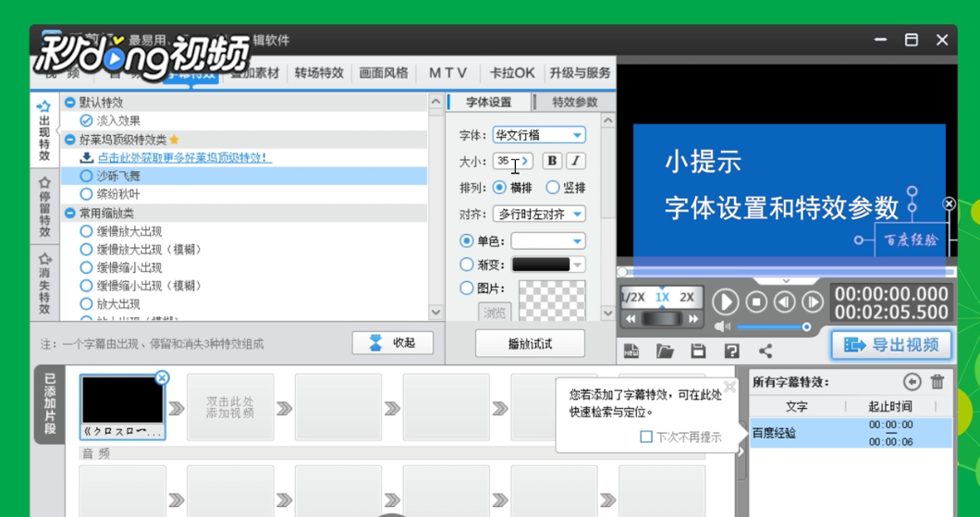Open the 画面风格 tab

click(383, 73)
